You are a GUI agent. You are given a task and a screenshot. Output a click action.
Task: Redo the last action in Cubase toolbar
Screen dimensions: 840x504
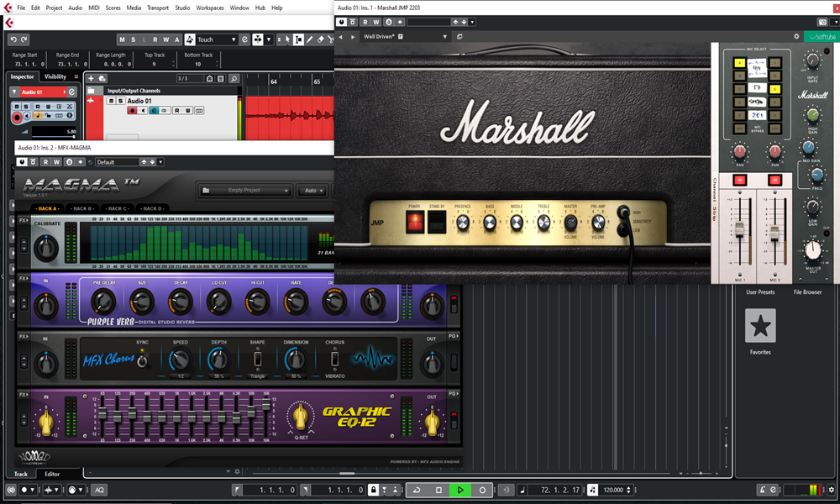pos(24,39)
